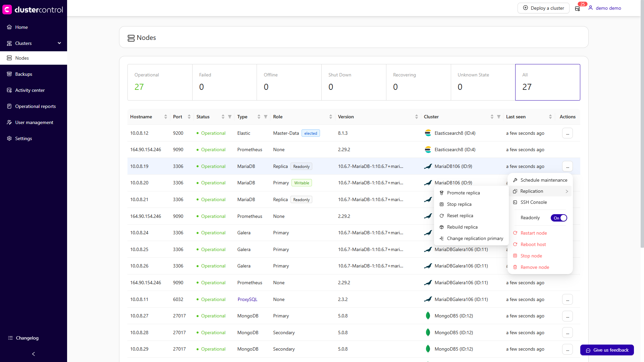
Task: Open User management from the sidebar
Action: pos(34,122)
